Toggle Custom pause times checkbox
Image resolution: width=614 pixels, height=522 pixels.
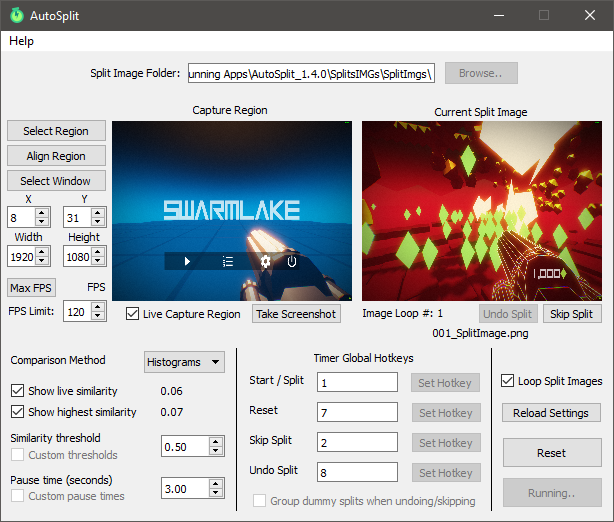coord(17,495)
